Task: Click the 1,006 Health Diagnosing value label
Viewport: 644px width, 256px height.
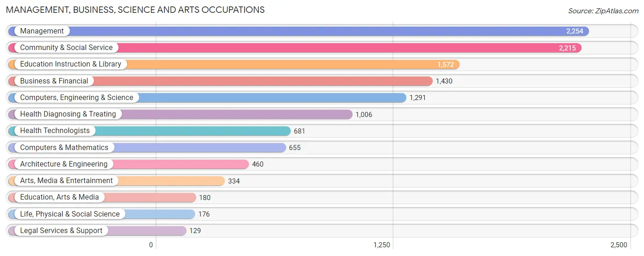Action: [x=364, y=115]
